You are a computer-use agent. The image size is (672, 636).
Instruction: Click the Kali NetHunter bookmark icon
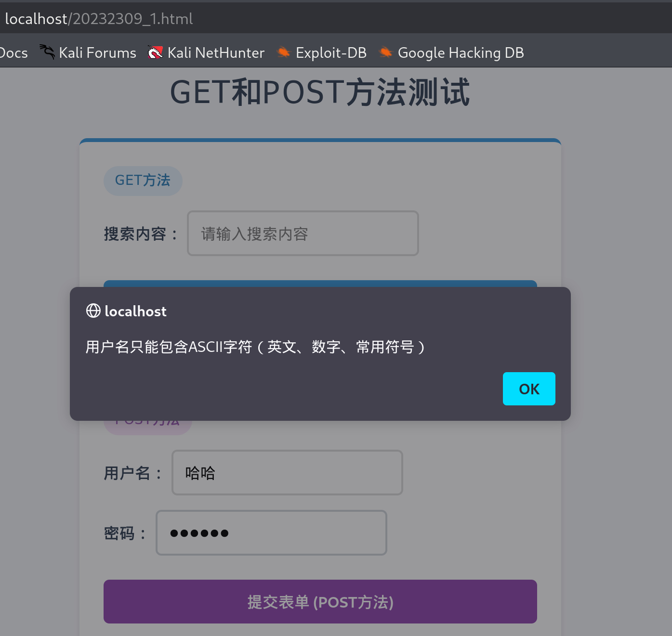click(155, 52)
